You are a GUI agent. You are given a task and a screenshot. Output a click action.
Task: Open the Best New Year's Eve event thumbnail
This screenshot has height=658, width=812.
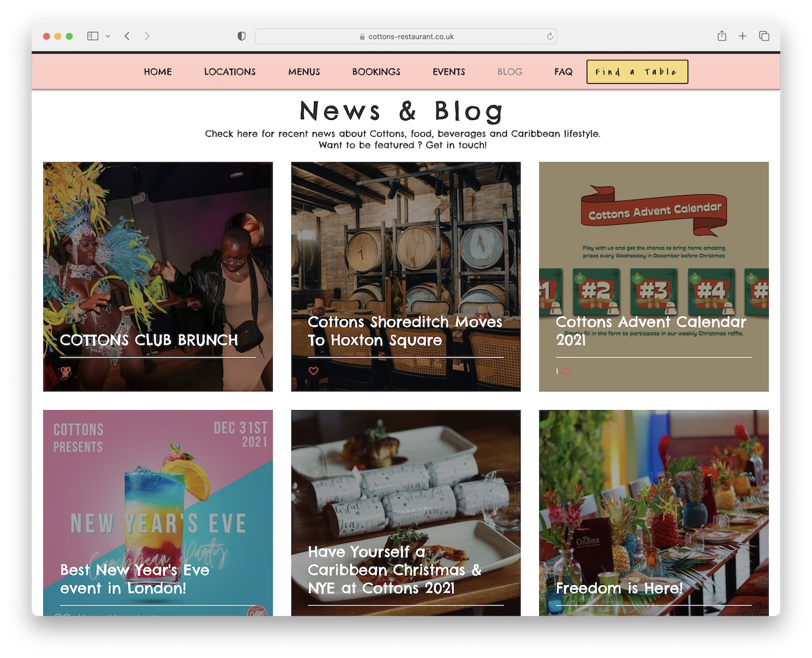(x=158, y=513)
